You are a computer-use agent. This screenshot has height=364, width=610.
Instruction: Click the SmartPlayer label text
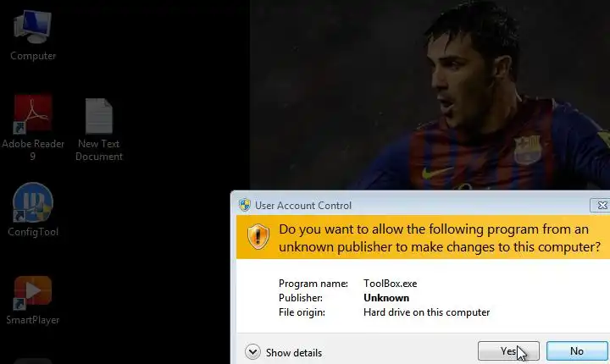pos(33,320)
